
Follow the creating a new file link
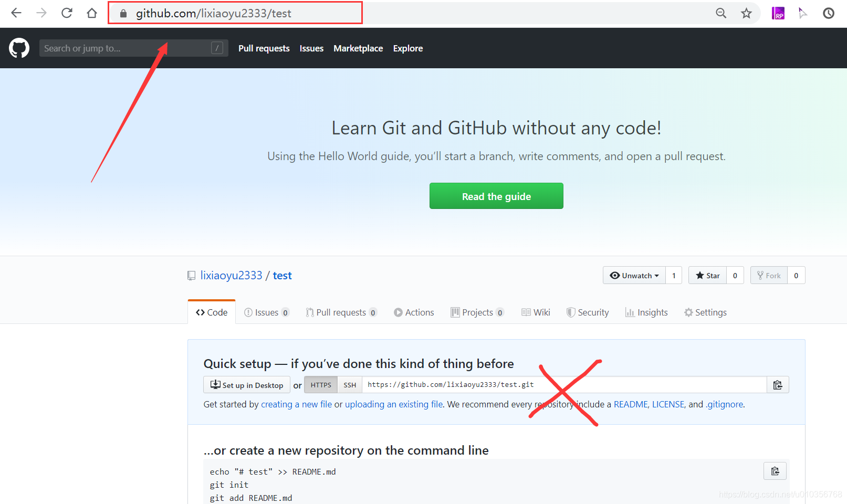tap(297, 404)
